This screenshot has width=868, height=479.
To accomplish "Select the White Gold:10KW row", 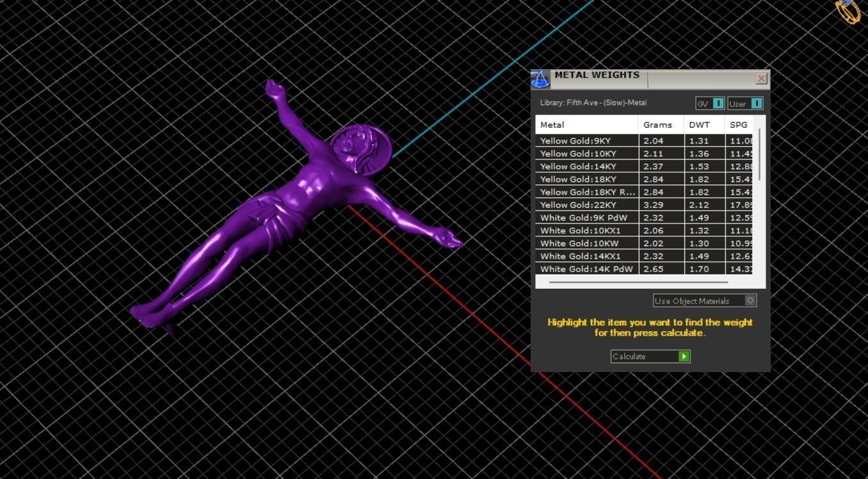I will (644, 243).
